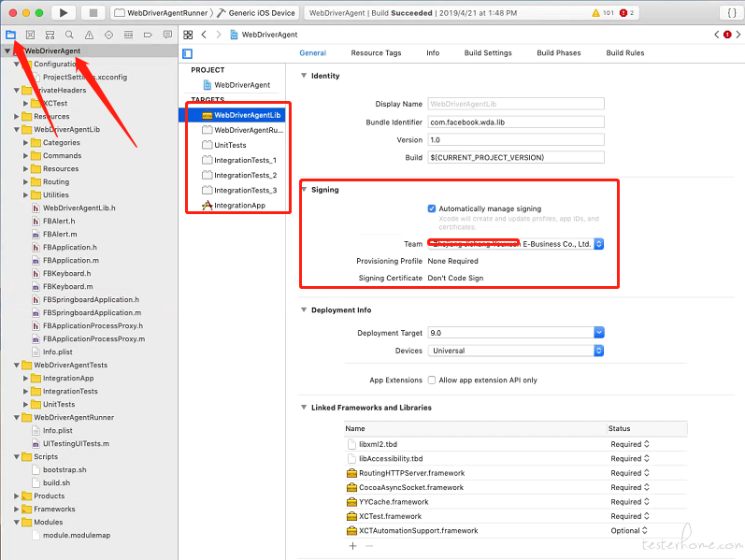Open the Debug navigator icon
Viewport: 745px width, 560px height.
coord(128,35)
